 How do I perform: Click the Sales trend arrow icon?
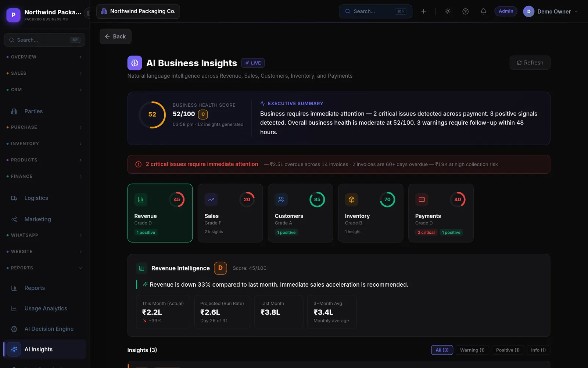(x=211, y=199)
